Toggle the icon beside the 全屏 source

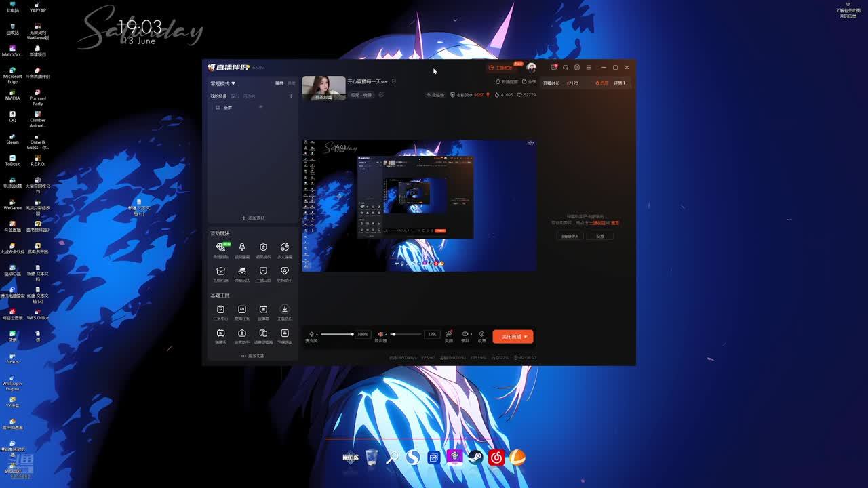point(261,107)
